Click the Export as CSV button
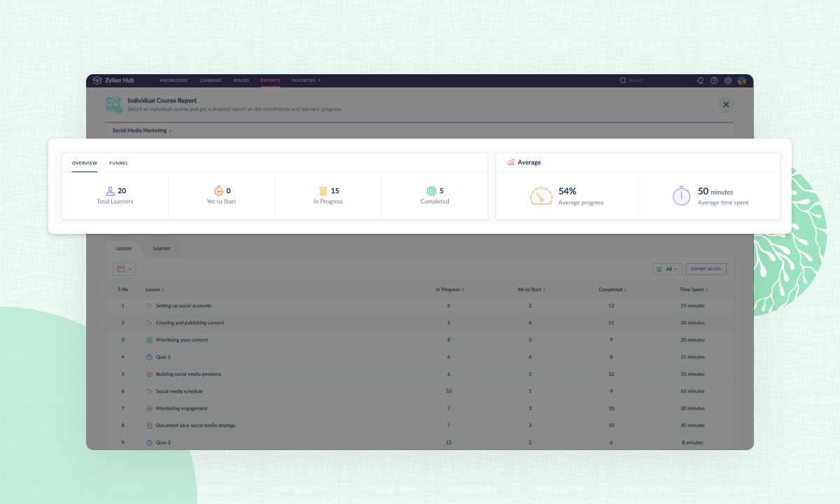Screen dimensions: 840x504 [704, 269]
